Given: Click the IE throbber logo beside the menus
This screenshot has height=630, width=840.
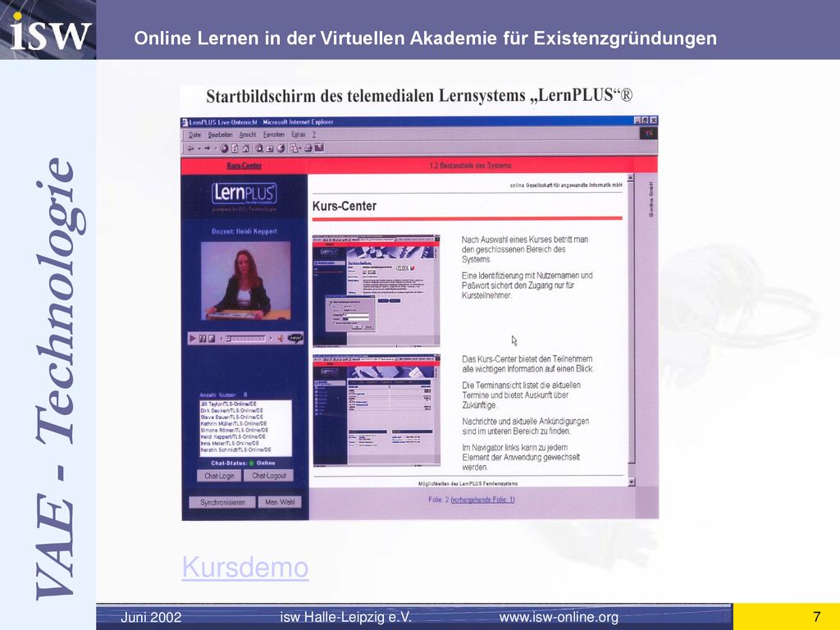Looking at the screenshot, I should pyautogui.click(x=649, y=134).
